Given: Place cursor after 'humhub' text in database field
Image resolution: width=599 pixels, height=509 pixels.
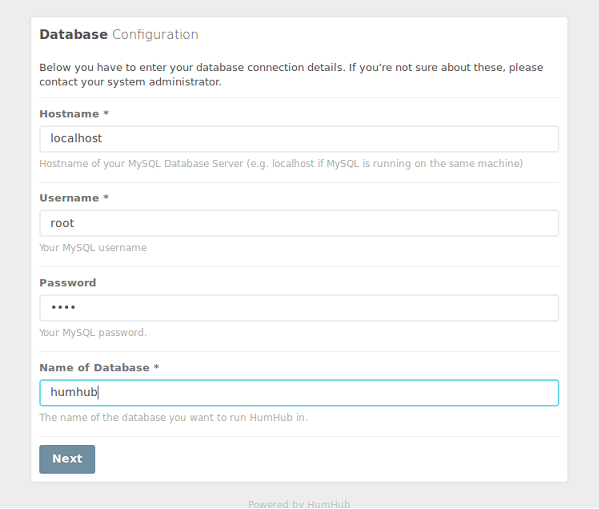Looking at the screenshot, I should 98,392.
